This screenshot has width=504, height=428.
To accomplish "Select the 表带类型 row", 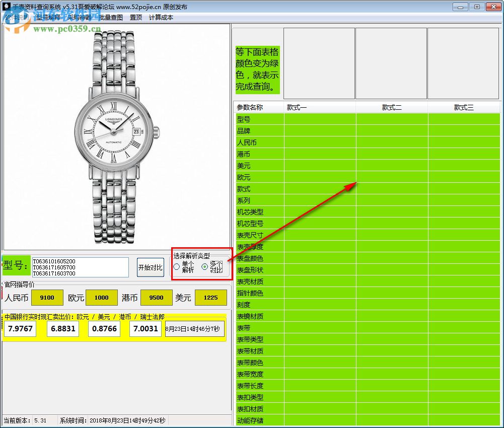I will coord(368,339).
